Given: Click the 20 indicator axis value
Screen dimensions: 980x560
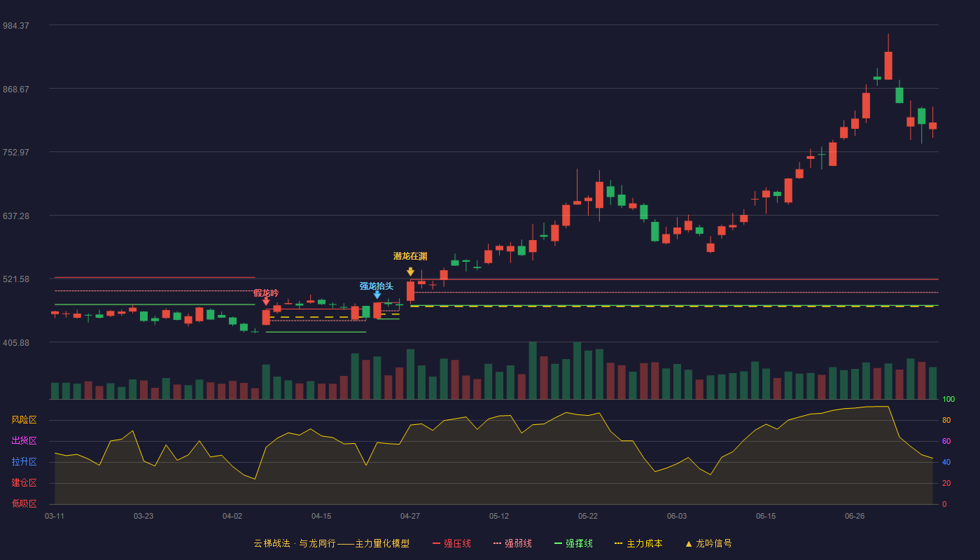Looking at the screenshot, I should point(946,483).
